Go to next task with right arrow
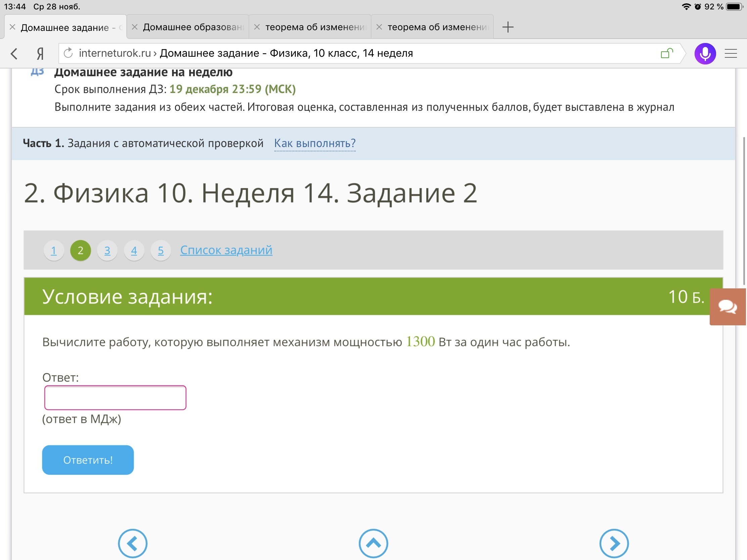 [614, 543]
